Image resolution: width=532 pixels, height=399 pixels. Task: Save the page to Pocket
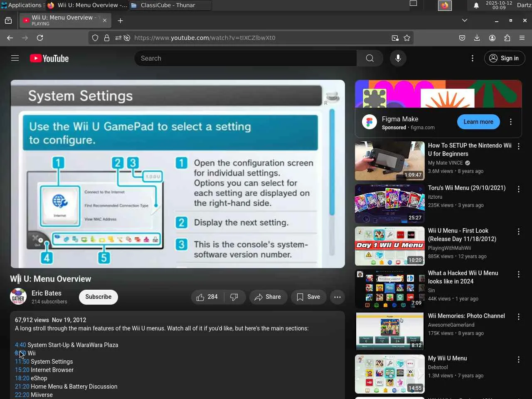coord(462,38)
